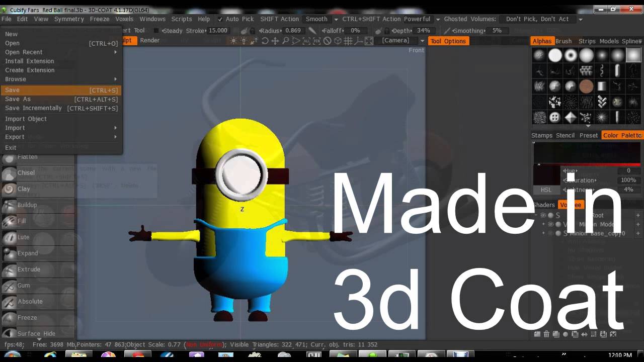
Task: Pick the chain link alpha
Action: (x=602, y=71)
